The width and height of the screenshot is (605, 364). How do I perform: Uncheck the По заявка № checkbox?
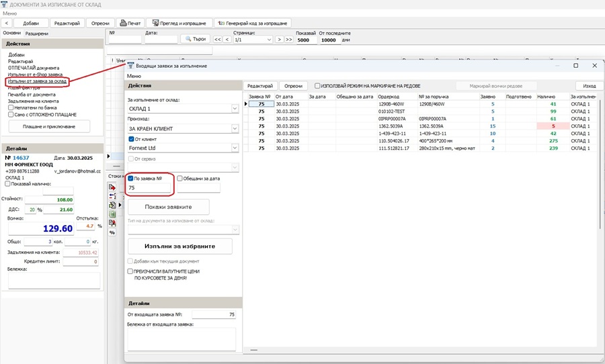[x=130, y=178]
